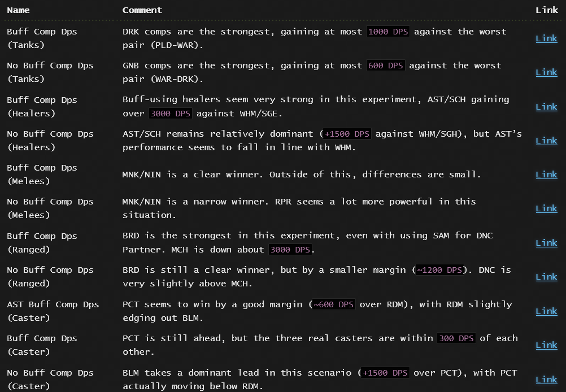Click comment 'MNK/NIN is a narrow winner'
The image size is (566, 392).
[299, 208]
